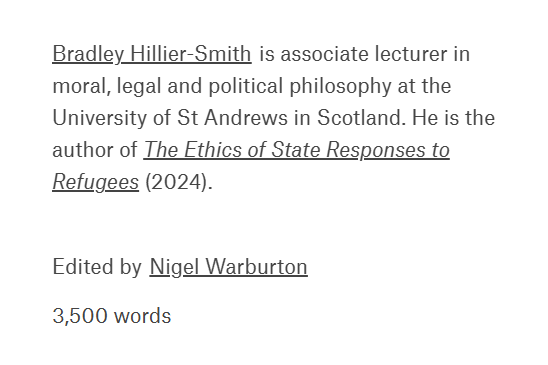The height and width of the screenshot is (365, 548).
Task: Click the 3,500 words count text
Action: click(x=112, y=316)
